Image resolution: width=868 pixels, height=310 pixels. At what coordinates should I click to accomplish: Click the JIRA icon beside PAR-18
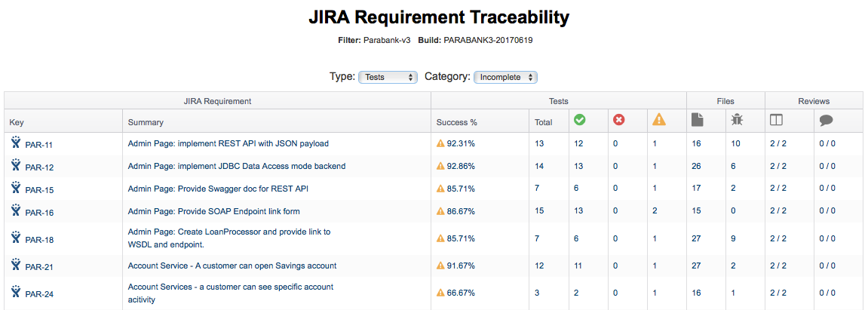click(x=16, y=237)
